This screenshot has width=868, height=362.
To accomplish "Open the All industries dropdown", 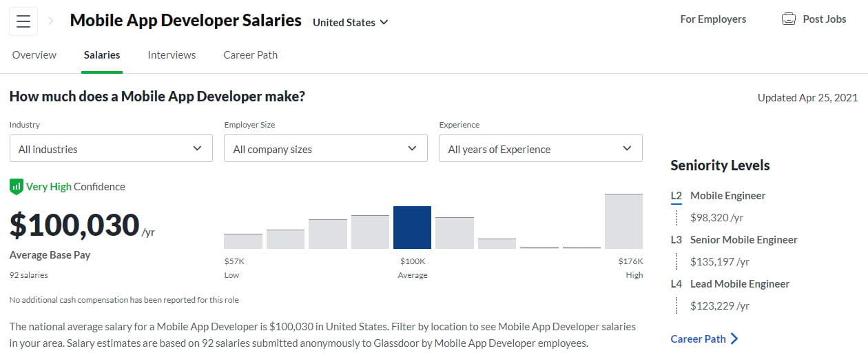I will coord(111,148).
